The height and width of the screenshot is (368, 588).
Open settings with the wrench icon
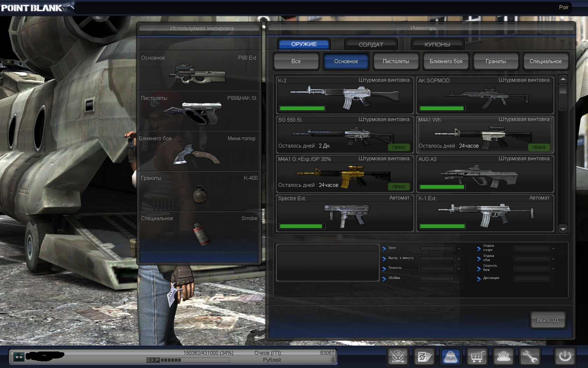coord(530,357)
